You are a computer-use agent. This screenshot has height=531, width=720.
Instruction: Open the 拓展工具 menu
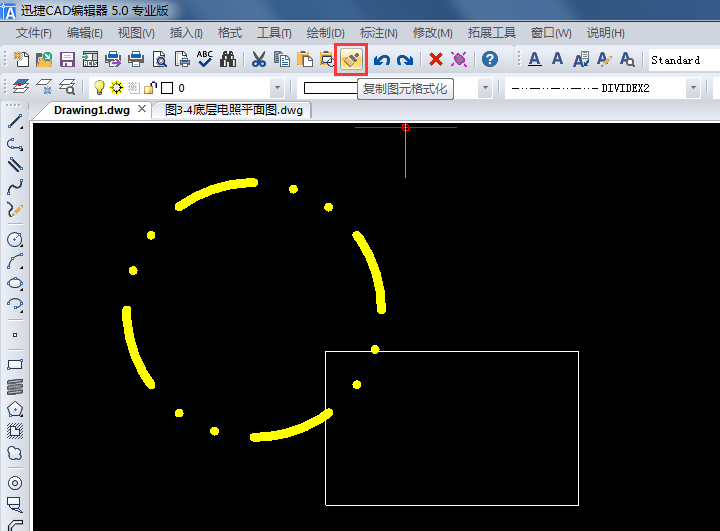click(x=491, y=33)
